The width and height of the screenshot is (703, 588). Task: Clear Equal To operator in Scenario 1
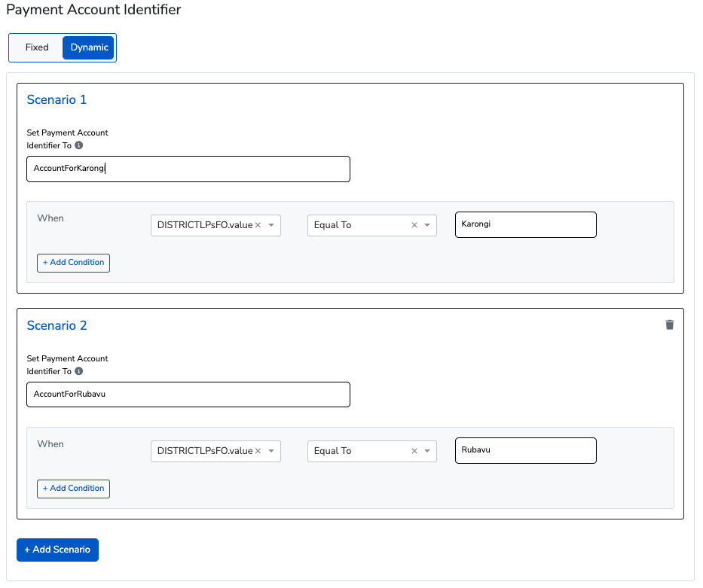(x=414, y=225)
